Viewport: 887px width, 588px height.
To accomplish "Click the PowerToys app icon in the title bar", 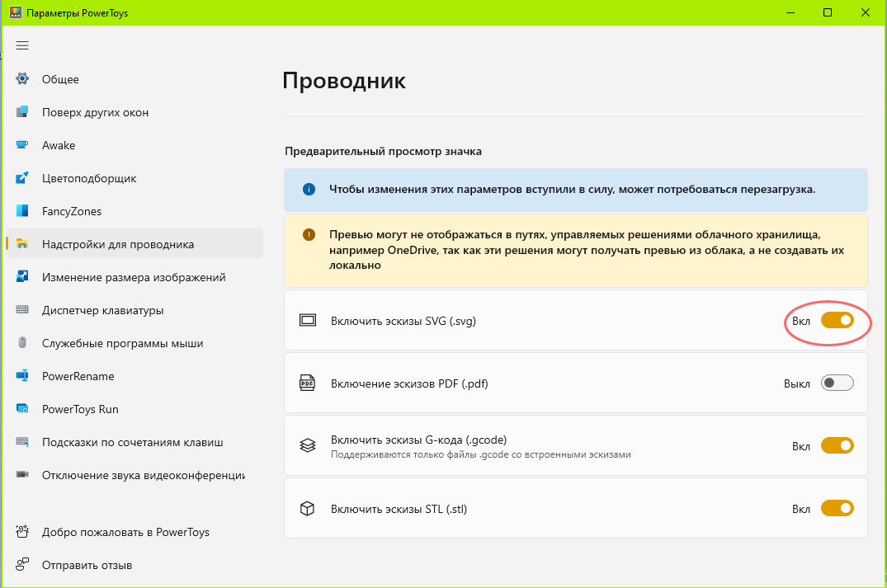I will 16,12.
